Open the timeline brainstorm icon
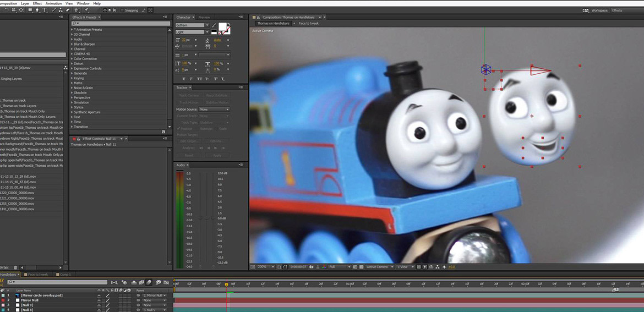The image size is (644, 312). pos(159,282)
